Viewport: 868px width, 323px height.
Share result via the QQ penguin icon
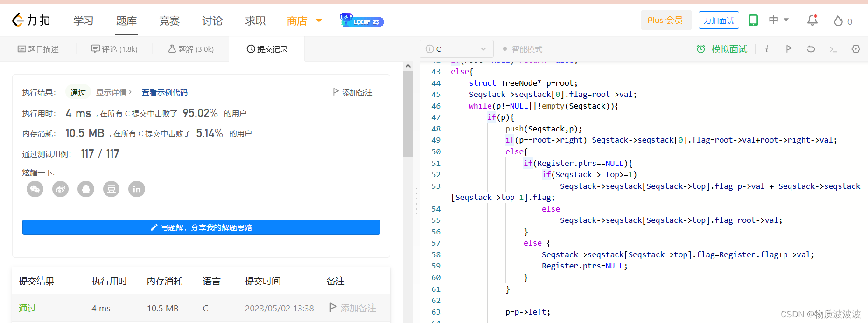tap(86, 189)
